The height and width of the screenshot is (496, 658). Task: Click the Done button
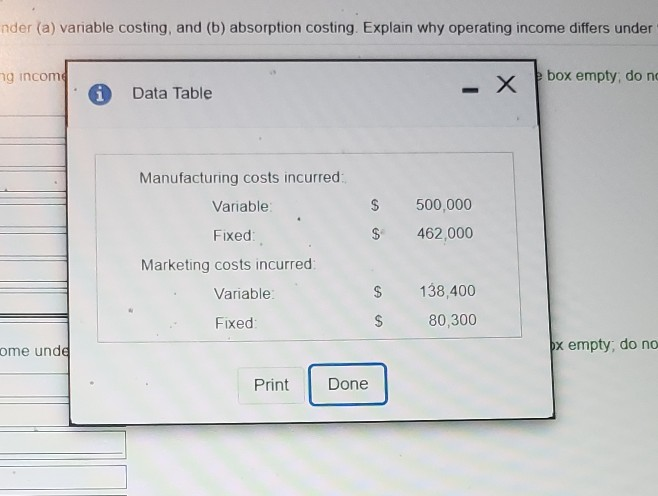point(348,384)
